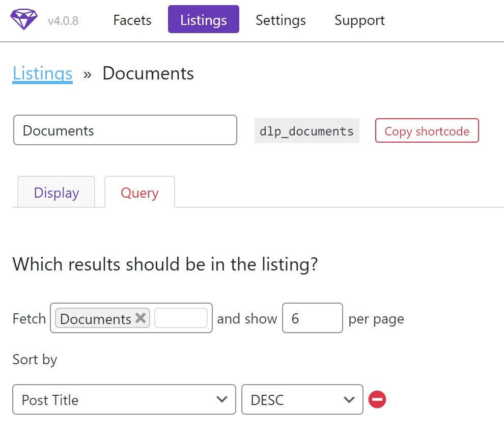This screenshot has width=504, height=432.
Task: Follow the Listings breadcrumb link
Action: (x=42, y=73)
